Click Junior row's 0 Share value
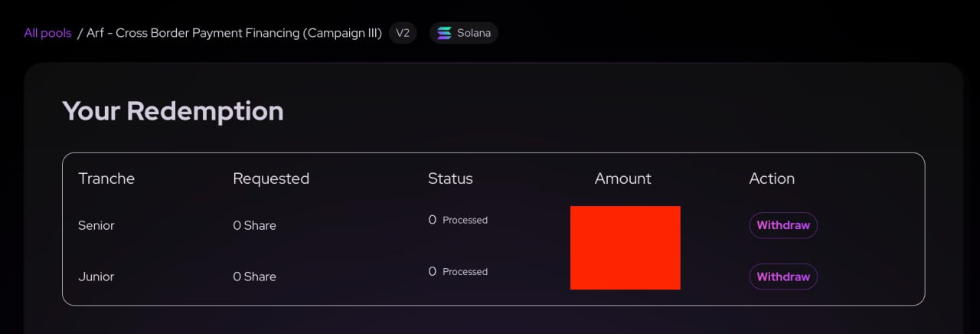The height and width of the screenshot is (334, 980). pos(254,277)
